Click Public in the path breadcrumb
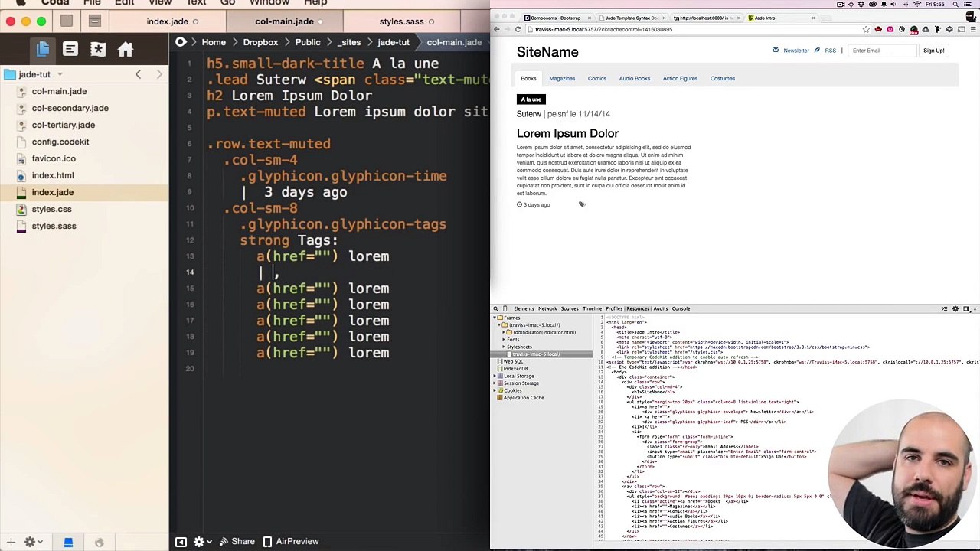Viewport: 980px width, 551px height. (308, 42)
